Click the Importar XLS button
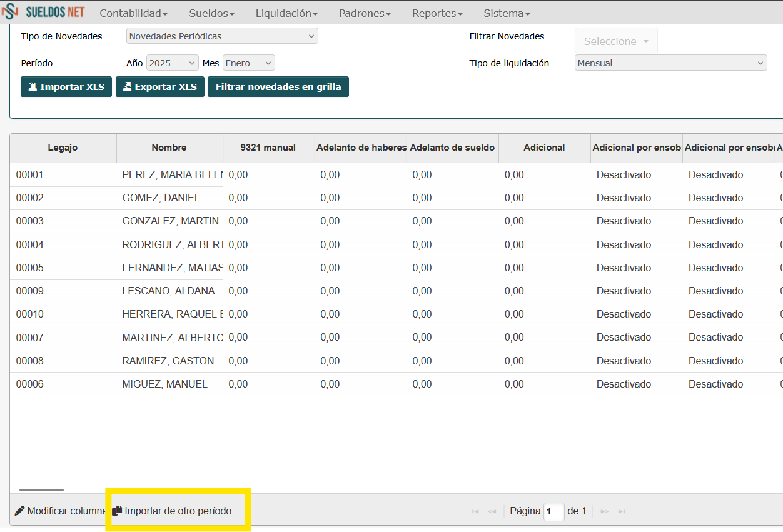The height and width of the screenshot is (532, 783). [66, 87]
